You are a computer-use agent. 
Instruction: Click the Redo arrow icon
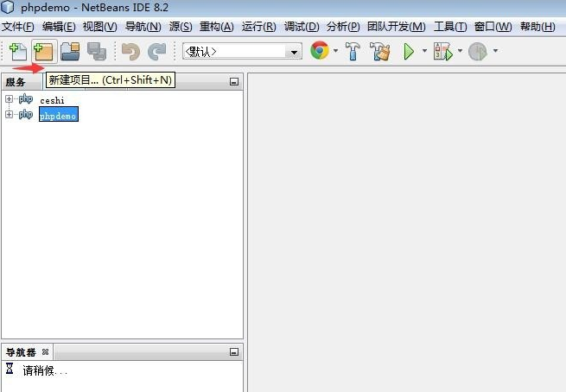point(157,52)
